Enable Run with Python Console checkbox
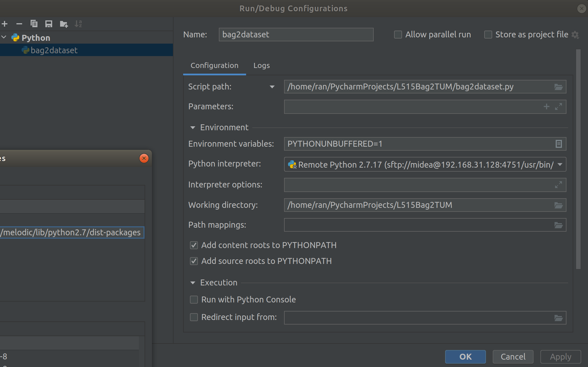Screen dimensions: 588x367 tap(194, 300)
